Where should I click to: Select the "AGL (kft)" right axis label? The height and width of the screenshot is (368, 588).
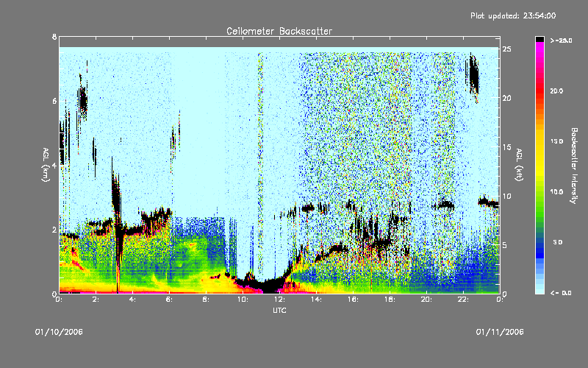pos(519,165)
